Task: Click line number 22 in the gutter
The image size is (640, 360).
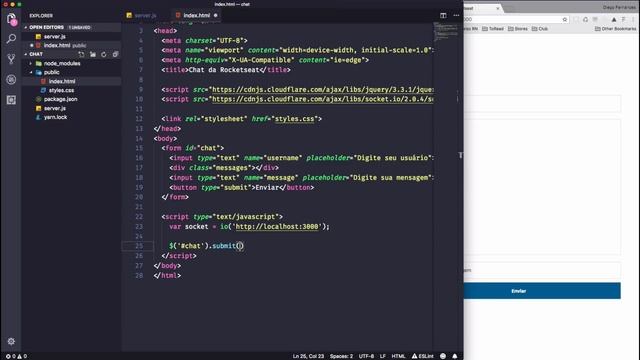Action: tap(139, 217)
